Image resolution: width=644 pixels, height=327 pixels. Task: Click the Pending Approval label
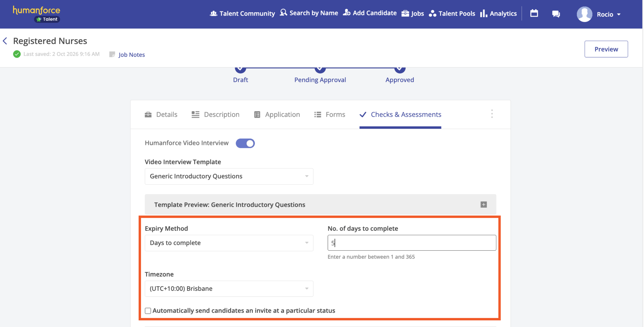click(x=320, y=80)
